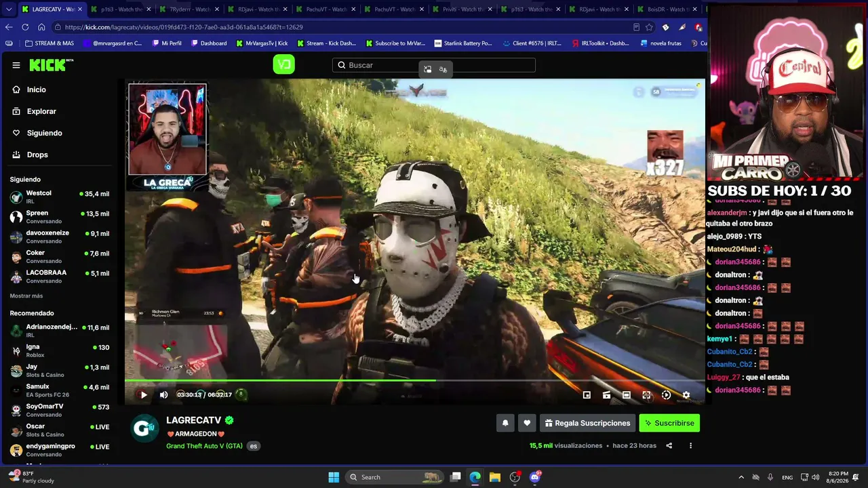Viewport: 868px width, 488px height.
Task: Open Microsoft Edge from the taskbar
Action: tap(475, 477)
